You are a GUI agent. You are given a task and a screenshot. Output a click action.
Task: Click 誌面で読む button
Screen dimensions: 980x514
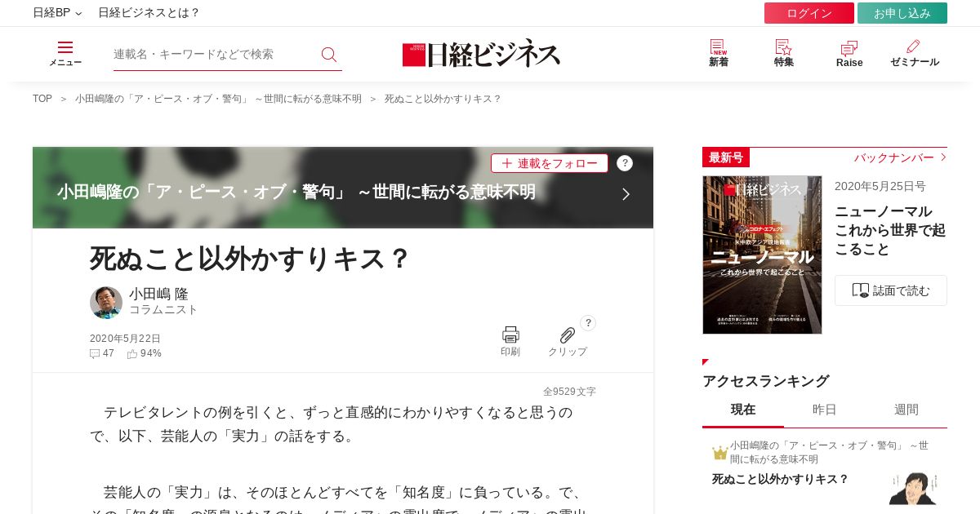(x=891, y=290)
